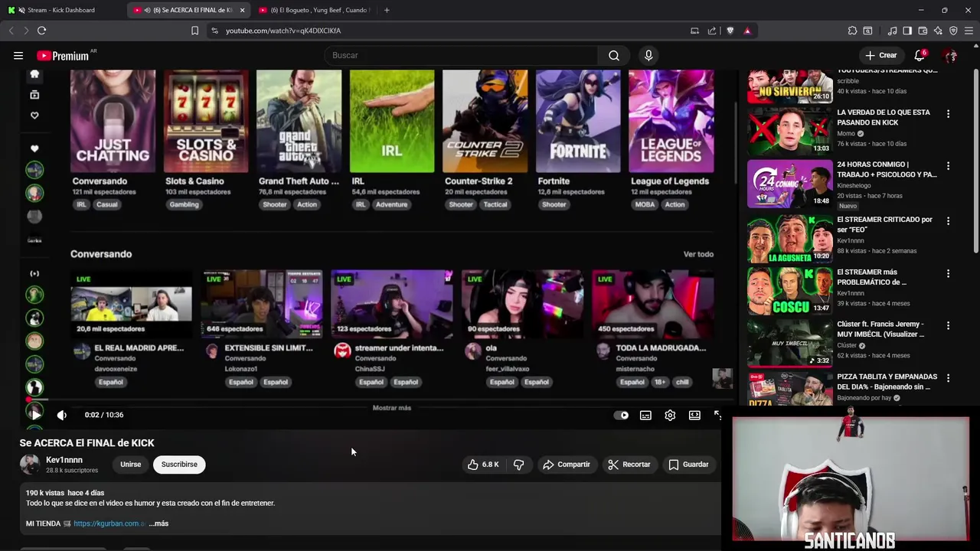980x551 pixels.
Task: Open a new browser tab
Action: (387, 10)
